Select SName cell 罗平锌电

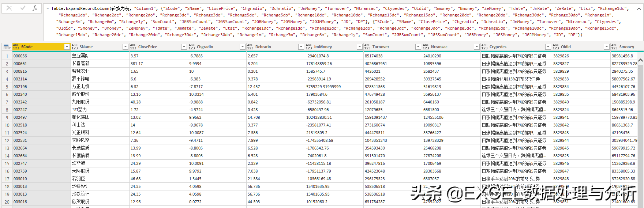(x=100, y=79)
